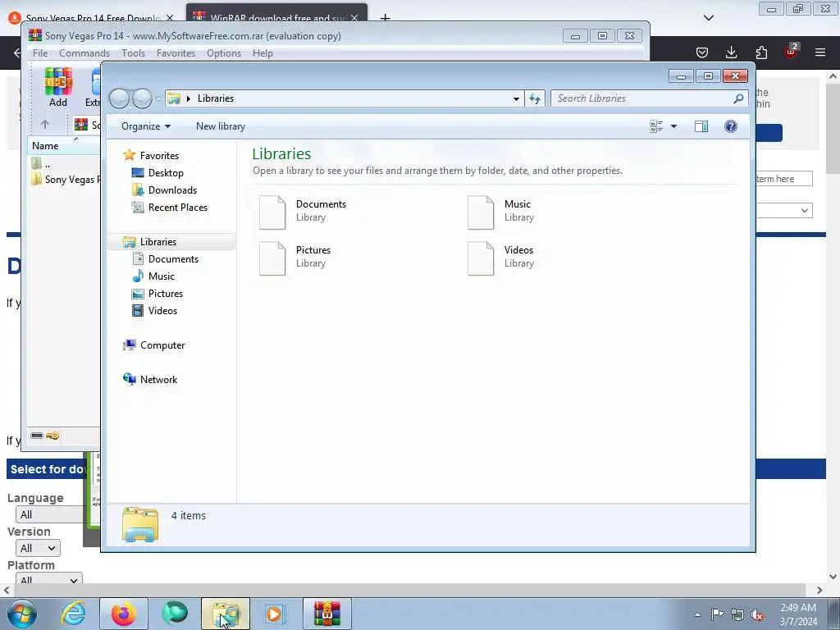Click the uBlock shield icon with badge
Image resolution: width=840 pixels, height=630 pixels.
(792, 51)
